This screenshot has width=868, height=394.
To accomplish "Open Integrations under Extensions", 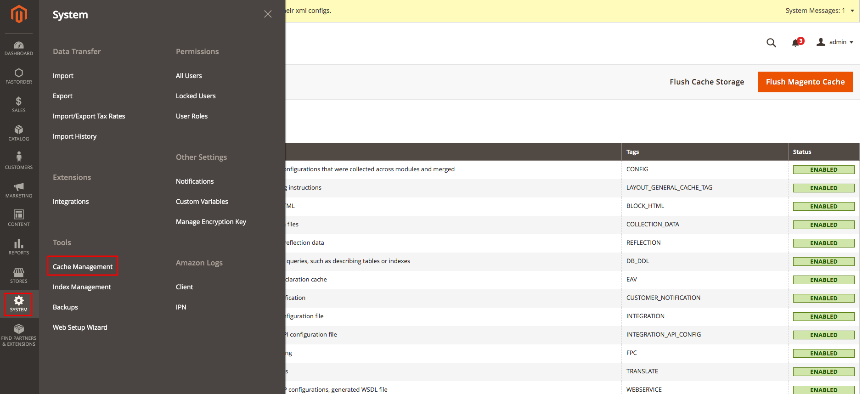I will click(x=71, y=202).
